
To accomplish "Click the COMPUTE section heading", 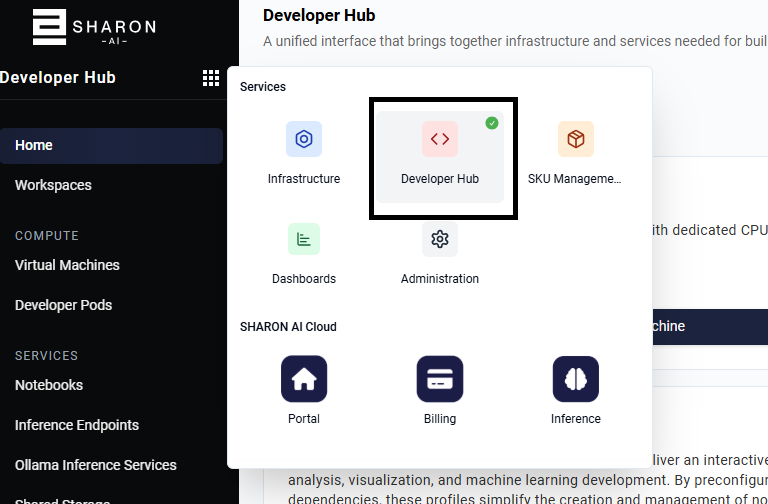I will tap(47, 236).
